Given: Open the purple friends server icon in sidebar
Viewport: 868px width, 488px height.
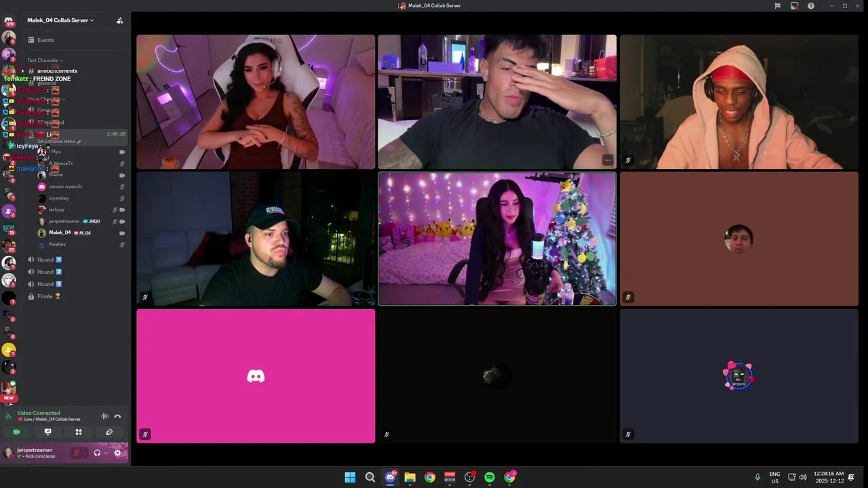Looking at the screenshot, I should (x=9, y=211).
